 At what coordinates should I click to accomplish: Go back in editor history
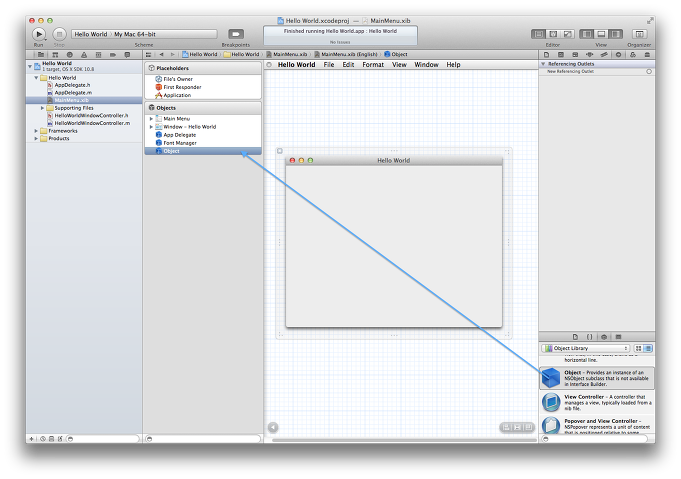pyautogui.click(x=162, y=55)
